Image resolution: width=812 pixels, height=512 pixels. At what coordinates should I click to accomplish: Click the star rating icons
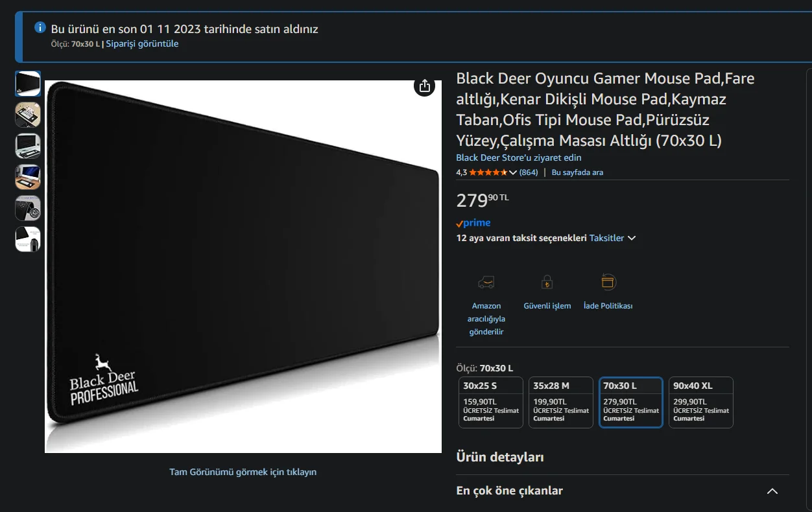[488, 172]
